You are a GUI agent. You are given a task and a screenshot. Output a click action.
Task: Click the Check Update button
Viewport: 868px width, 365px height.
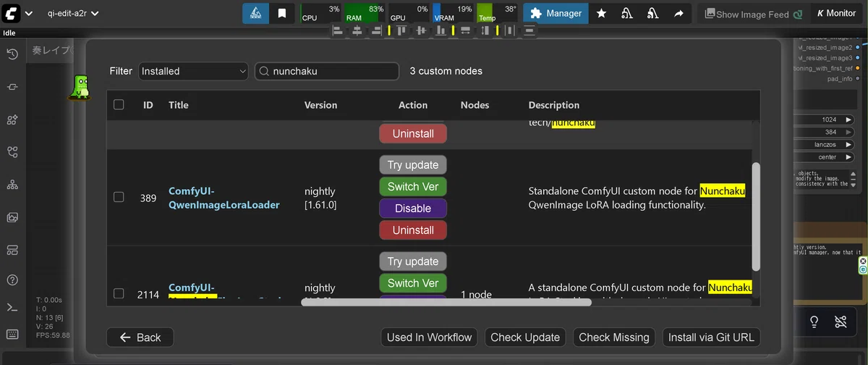(525, 337)
